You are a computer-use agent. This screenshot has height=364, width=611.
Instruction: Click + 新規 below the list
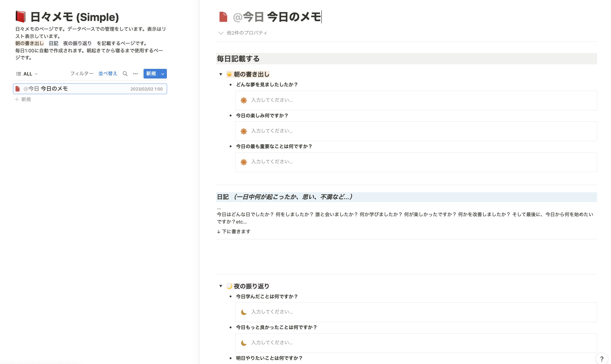23,99
